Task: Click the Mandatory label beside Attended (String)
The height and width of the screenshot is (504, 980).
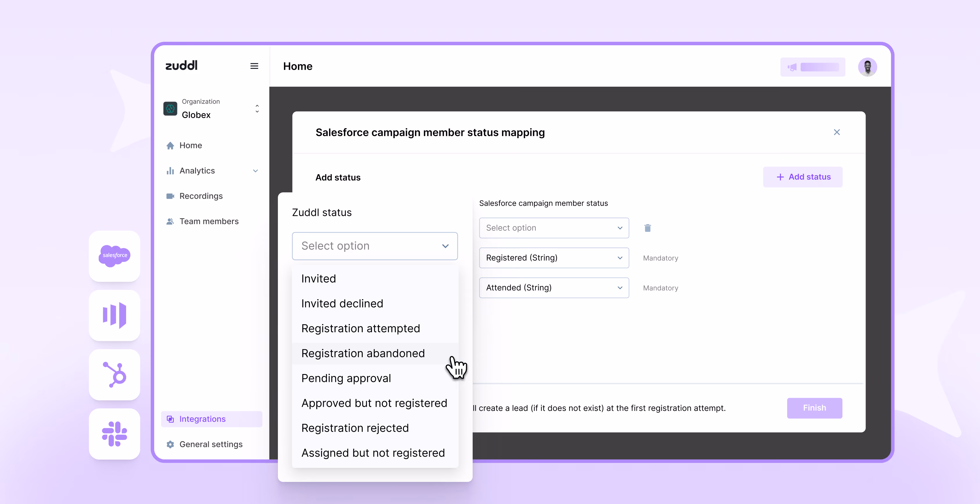Action: click(x=660, y=288)
